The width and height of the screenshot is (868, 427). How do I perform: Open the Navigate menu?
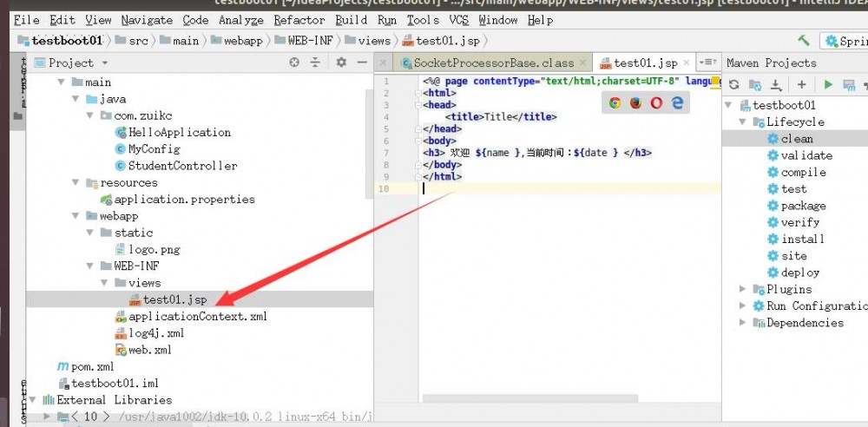pos(147,21)
